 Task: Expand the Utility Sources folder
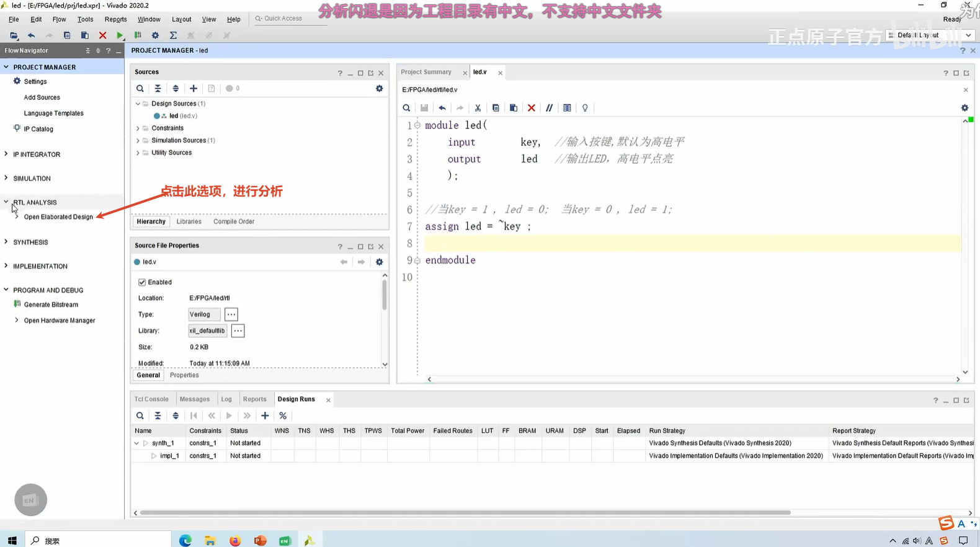click(x=138, y=153)
